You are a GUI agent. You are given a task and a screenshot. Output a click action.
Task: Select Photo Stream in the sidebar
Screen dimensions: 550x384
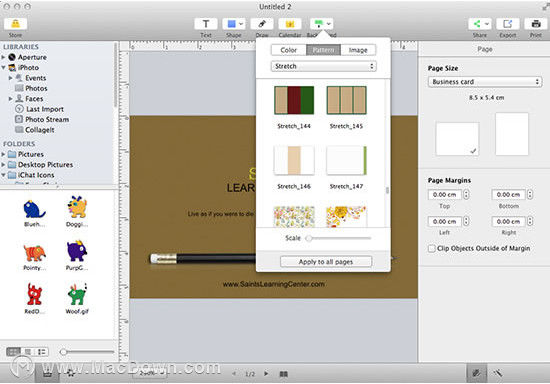click(47, 120)
